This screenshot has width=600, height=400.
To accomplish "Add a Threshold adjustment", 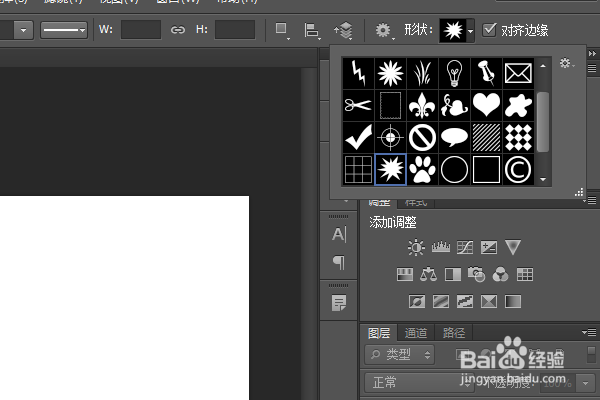I will (x=465, y=302).
